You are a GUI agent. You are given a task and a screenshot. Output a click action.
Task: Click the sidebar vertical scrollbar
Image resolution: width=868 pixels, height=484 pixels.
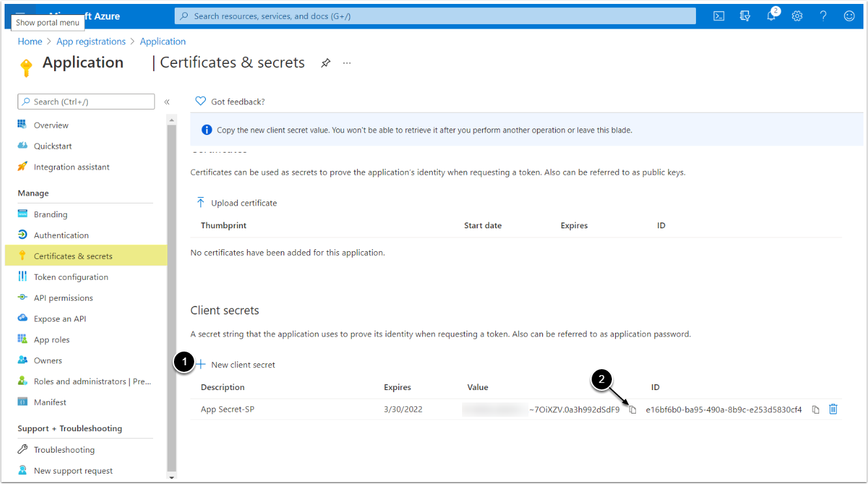pyautogui.click(x=172, y=294)
